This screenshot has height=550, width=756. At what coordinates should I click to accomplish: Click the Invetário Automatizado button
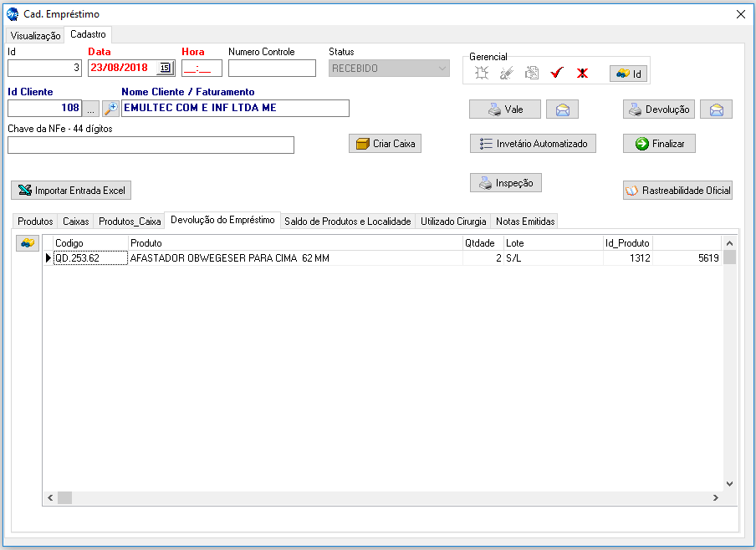[533, 144]
